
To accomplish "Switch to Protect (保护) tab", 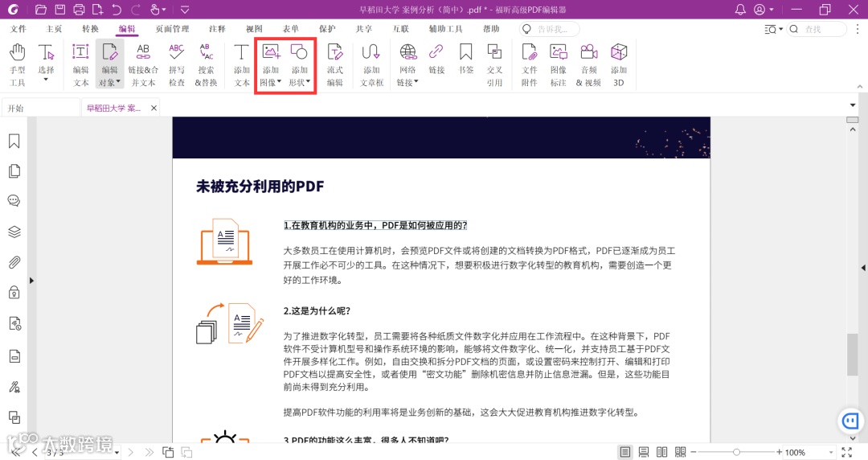I will point(327,29).
